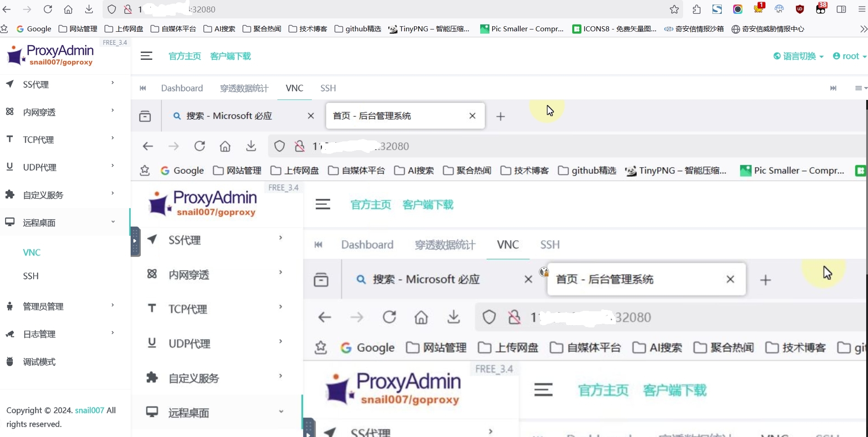Click the hamburger menu icon beside 官方主页

[x=146, y=56]
